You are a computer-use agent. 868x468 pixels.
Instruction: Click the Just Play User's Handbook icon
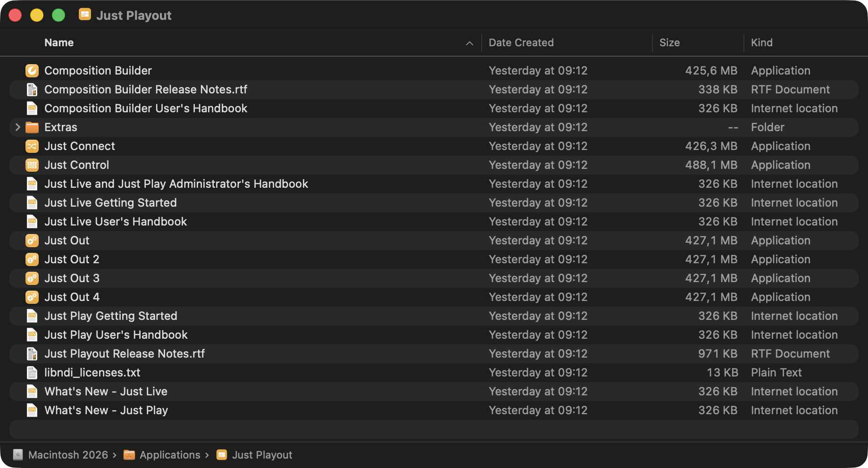[32, 335]
